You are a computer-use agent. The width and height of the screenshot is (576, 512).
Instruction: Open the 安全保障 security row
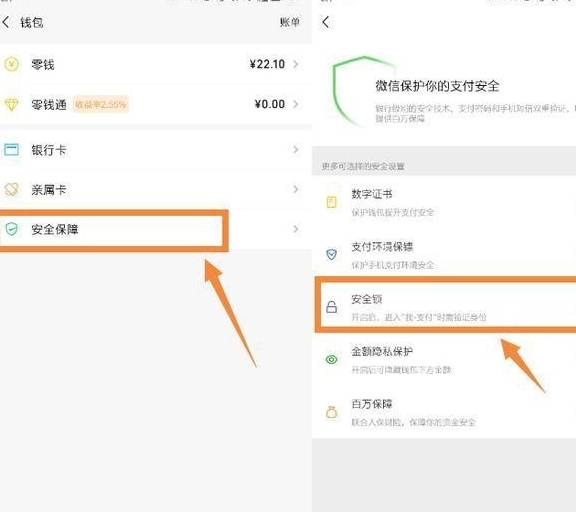point(156,230)
